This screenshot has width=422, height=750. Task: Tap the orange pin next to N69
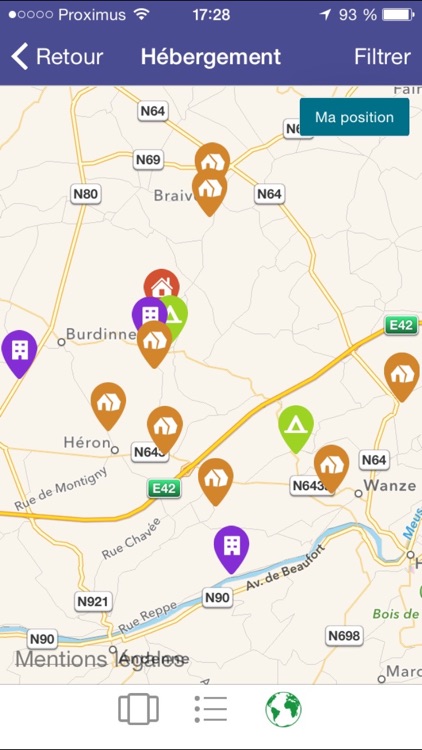point(212,160)
